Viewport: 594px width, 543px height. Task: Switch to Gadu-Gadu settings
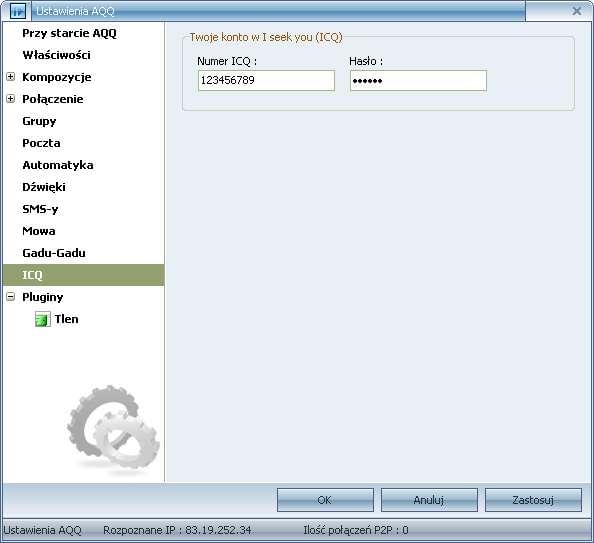pos(54,253)
